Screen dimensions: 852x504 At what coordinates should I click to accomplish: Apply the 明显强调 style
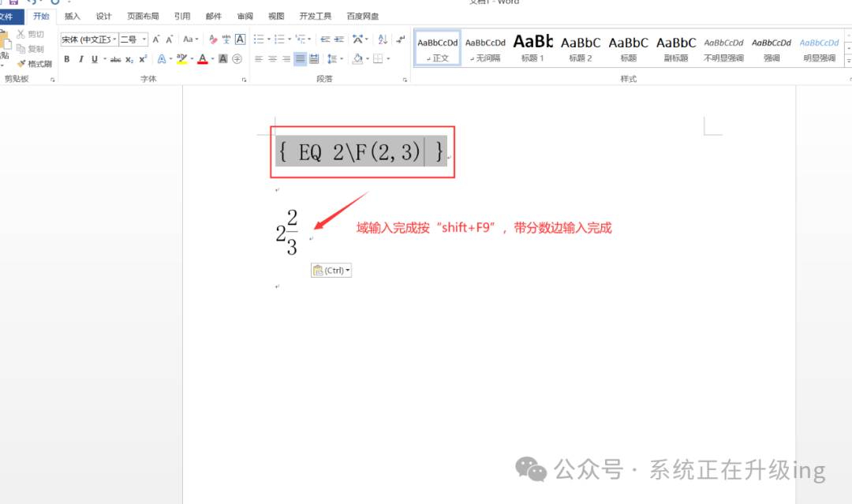[x=820, y=48]
